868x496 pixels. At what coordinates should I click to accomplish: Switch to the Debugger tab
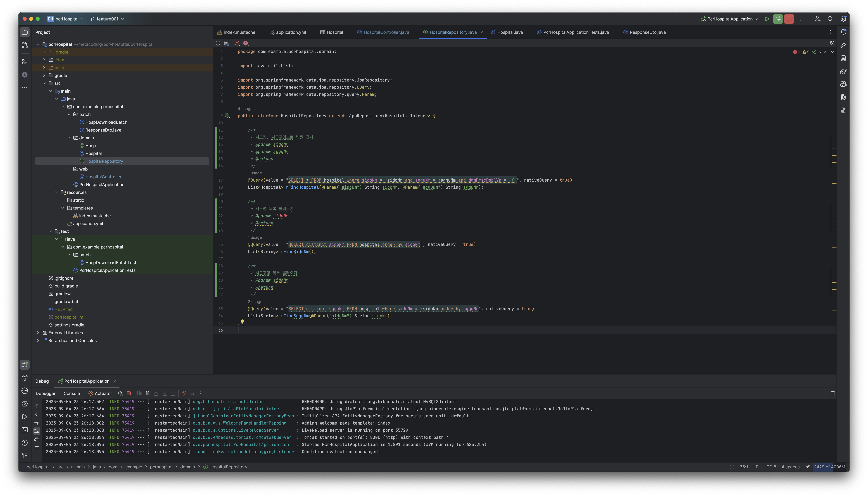click(x=46, y=394)
